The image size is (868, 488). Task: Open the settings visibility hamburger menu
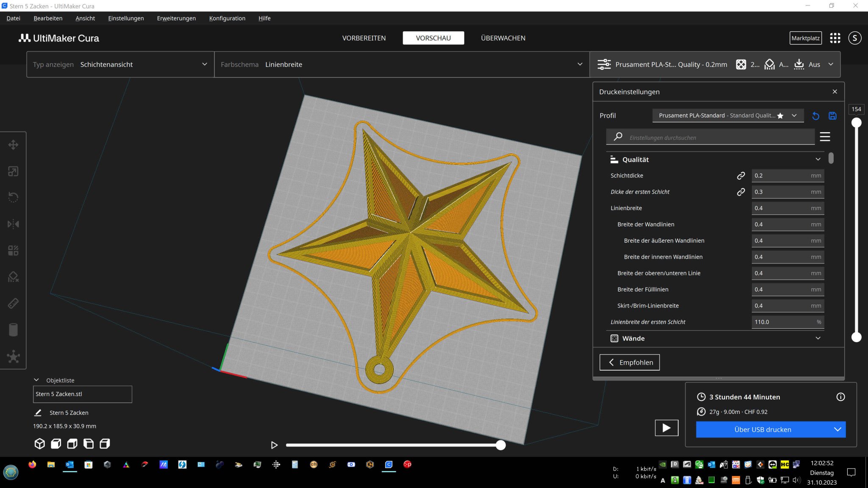825,137
